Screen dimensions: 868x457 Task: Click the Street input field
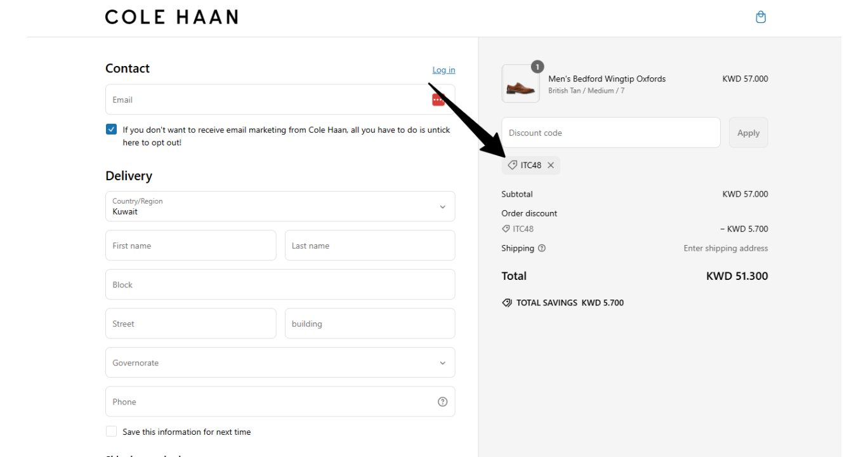point(191,324)
